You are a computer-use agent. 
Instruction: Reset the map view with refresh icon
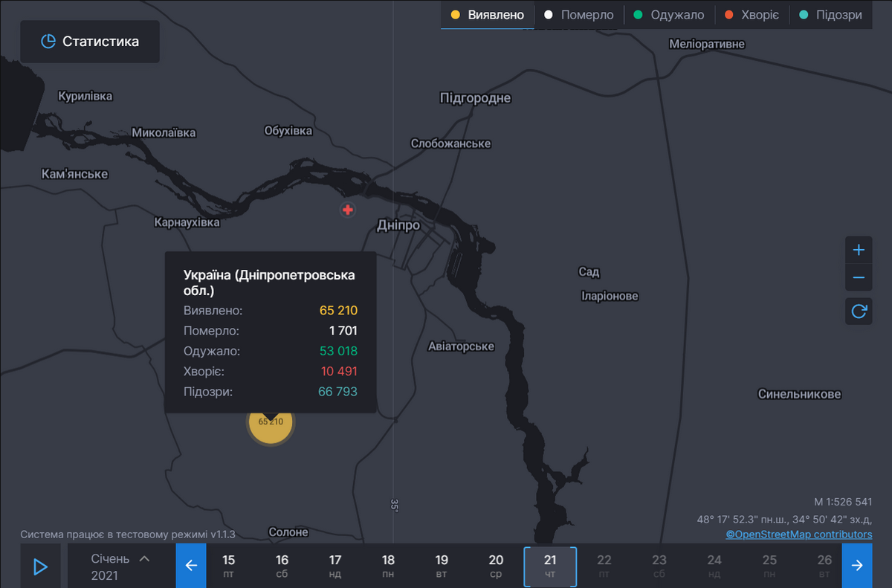point(859,311)
